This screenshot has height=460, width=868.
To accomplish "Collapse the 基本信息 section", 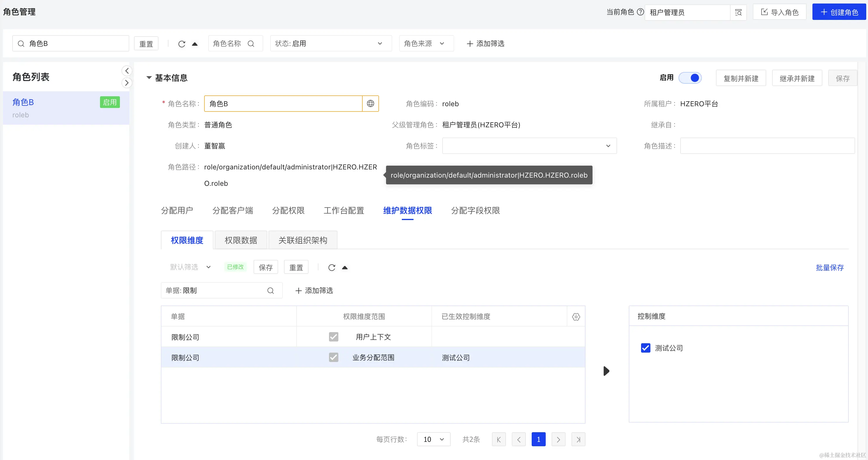I will pyautogui.click(x=149, y=78).
